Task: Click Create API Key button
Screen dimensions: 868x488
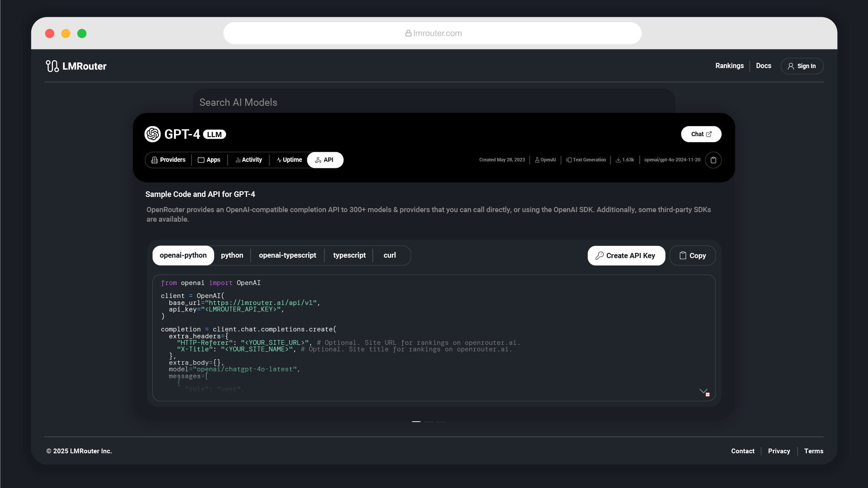Action: (626, 255)
